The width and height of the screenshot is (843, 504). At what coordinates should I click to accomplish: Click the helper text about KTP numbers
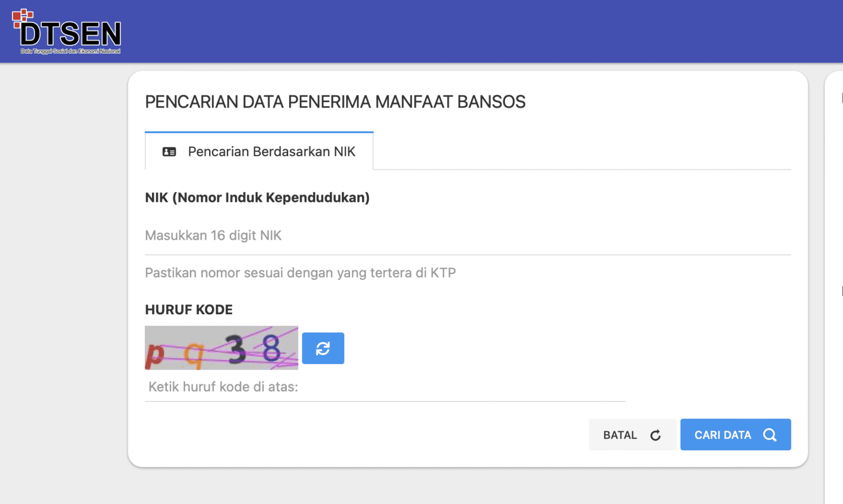300,273
